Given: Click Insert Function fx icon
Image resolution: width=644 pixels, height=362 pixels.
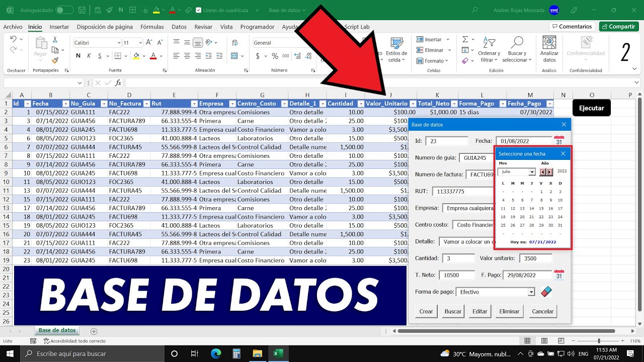Looking at the screenshot, I should click(118, 82).
